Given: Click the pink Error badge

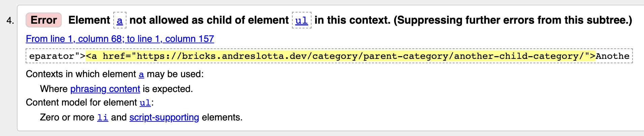Looking at the screenshot, I should 44,20.
